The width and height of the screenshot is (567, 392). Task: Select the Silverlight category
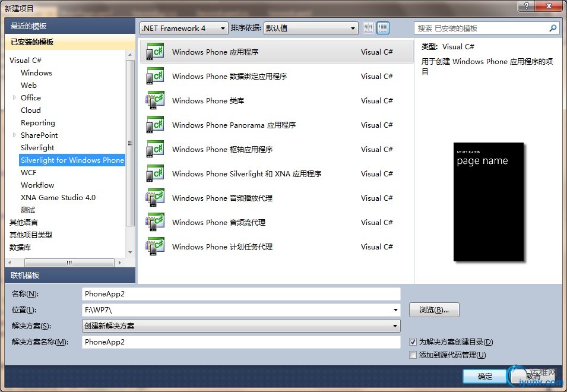(37, 147)
